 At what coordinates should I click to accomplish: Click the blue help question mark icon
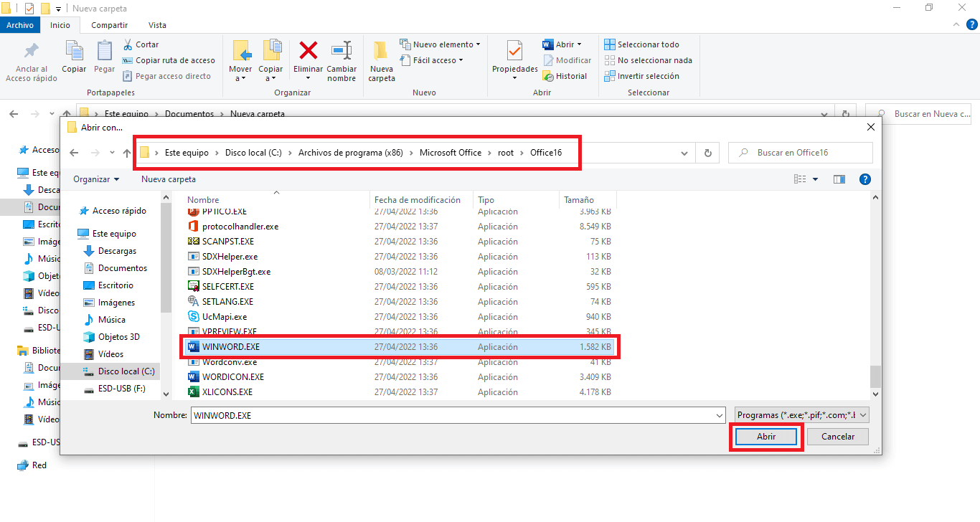tap(865, 179)
